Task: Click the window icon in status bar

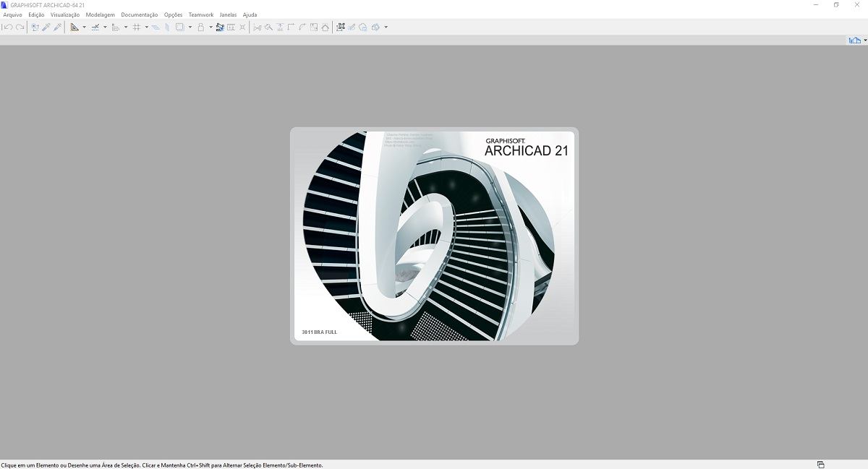Action: click(820, 465)
